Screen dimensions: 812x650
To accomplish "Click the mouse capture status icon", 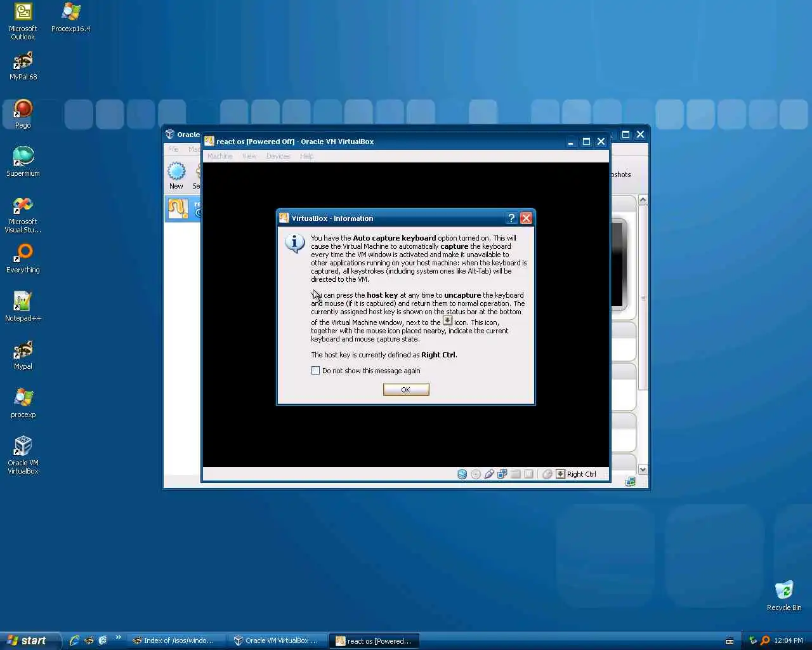I will coord(547,474).
